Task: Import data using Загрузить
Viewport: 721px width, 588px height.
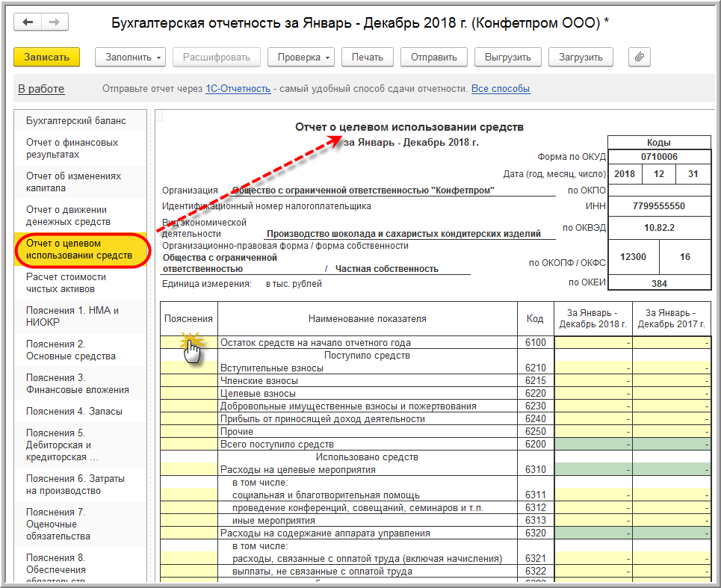Action: 581,57
